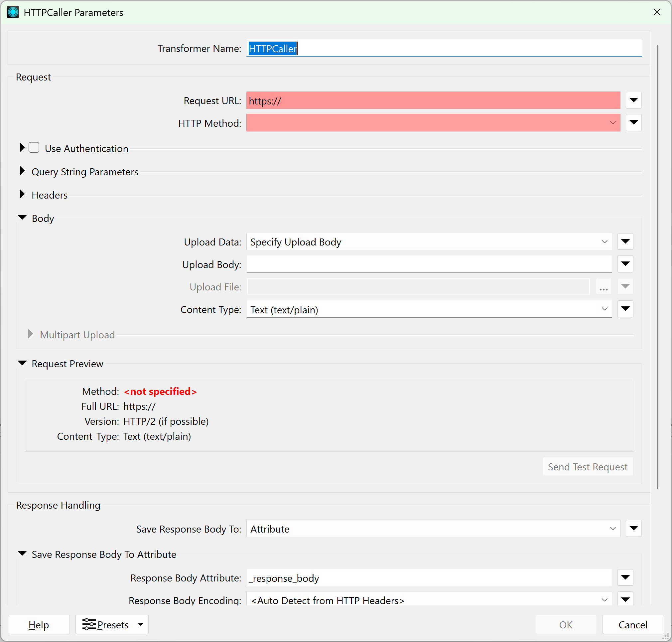Click the Cancel button
This screenshot has height=642, width=672.
point(633,624)
